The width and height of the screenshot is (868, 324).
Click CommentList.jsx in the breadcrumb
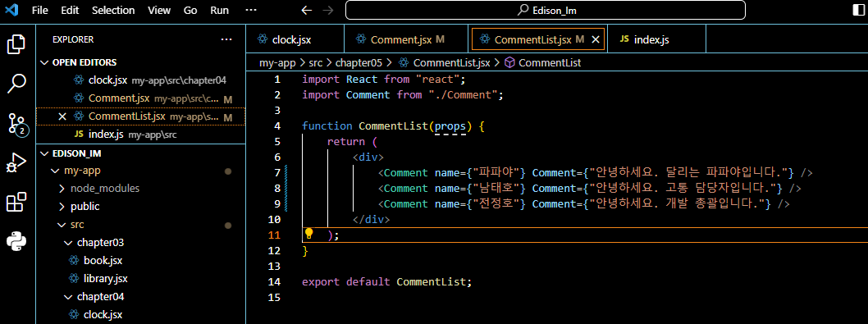(452, 62)
